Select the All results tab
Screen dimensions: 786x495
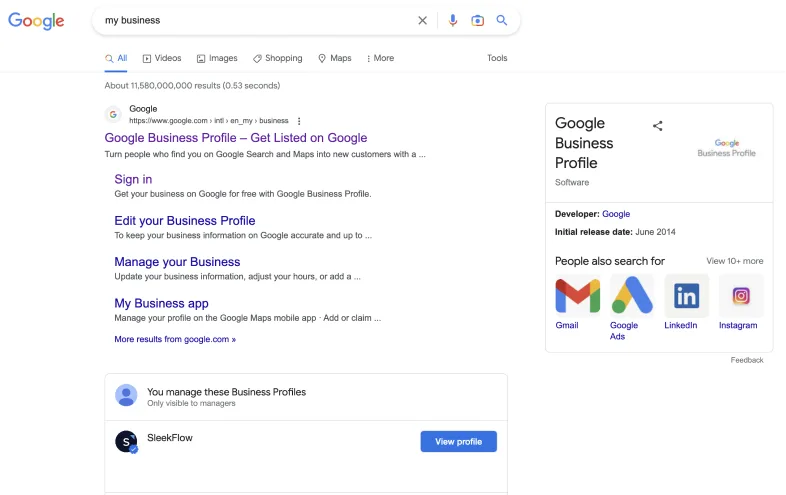point(116,58)
